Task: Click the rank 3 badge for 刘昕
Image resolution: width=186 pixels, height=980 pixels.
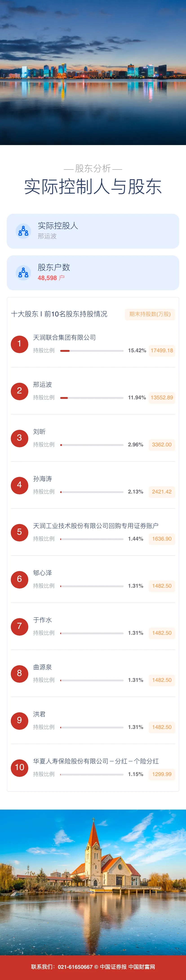Action: tap(20, 438)
